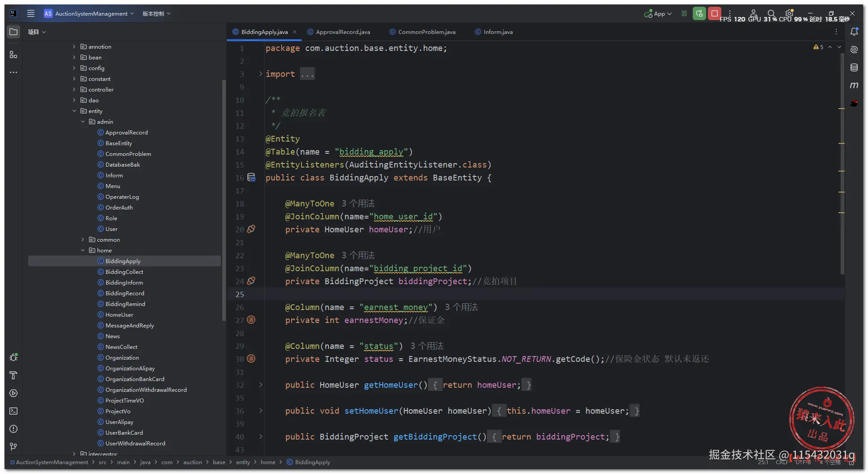Show more tool windows via the ellipsis
868x474 pixels.
[13, 72]
